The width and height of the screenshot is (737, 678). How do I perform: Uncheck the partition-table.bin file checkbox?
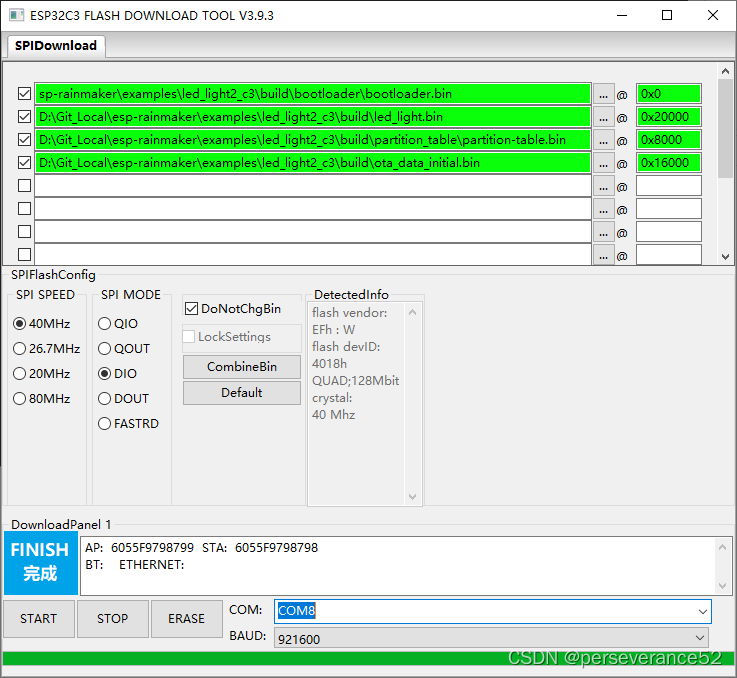pyautogui.click(x=24, y=140)
